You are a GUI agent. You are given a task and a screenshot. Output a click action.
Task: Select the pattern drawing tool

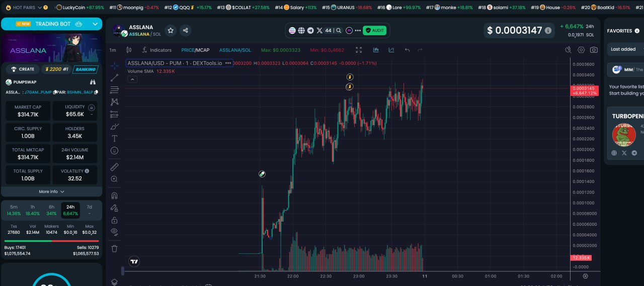click(x=114, y=102)
